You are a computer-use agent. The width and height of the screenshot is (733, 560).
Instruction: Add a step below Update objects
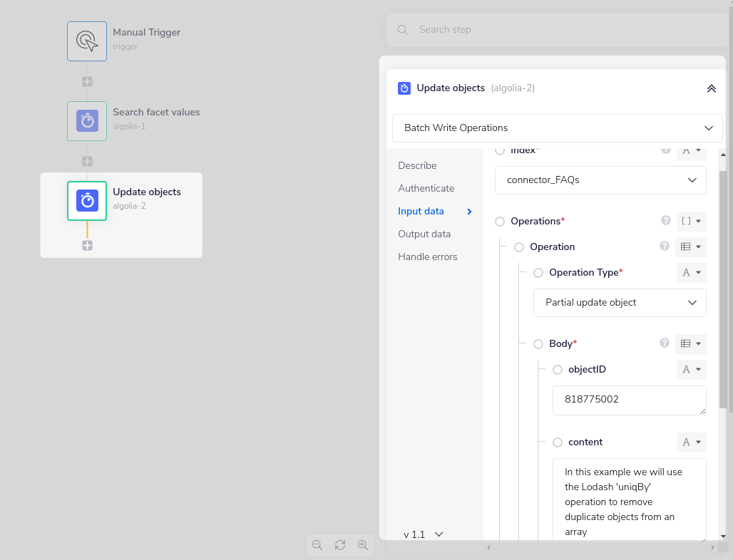click(x=87, y=245)
